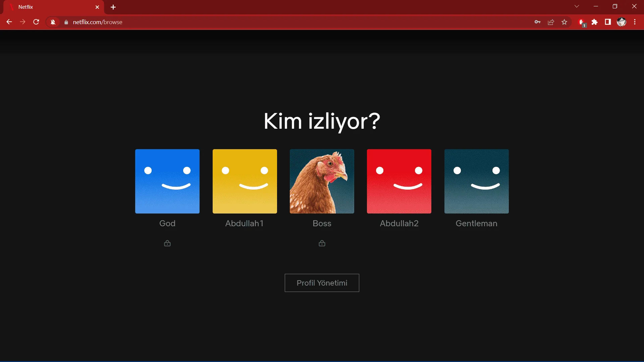The width and height of the screenshot is (644, 362).
Task: Switch to the Netflix tab
Action: click(x=54, y=7)
